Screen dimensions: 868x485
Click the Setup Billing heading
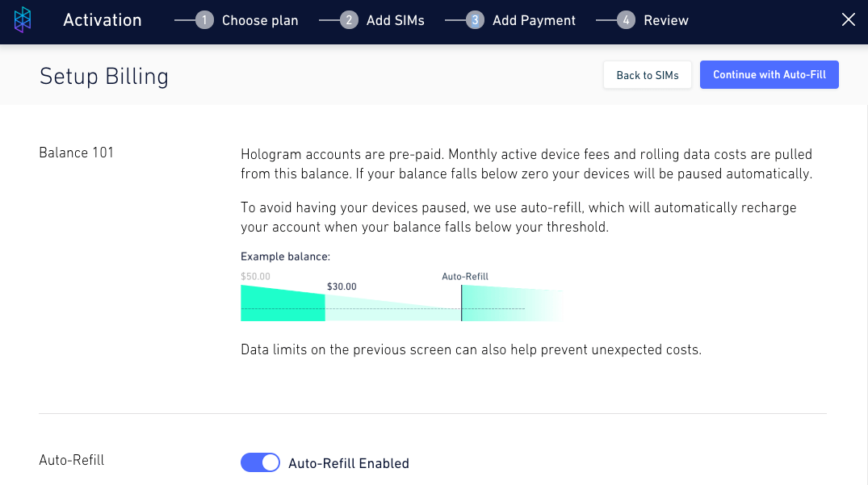coord(104,77)
